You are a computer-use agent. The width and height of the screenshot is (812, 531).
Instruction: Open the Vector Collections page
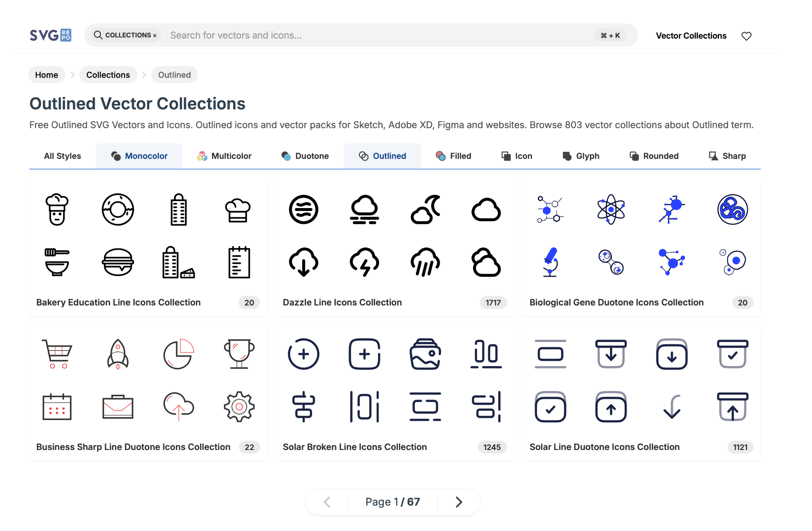691,35
